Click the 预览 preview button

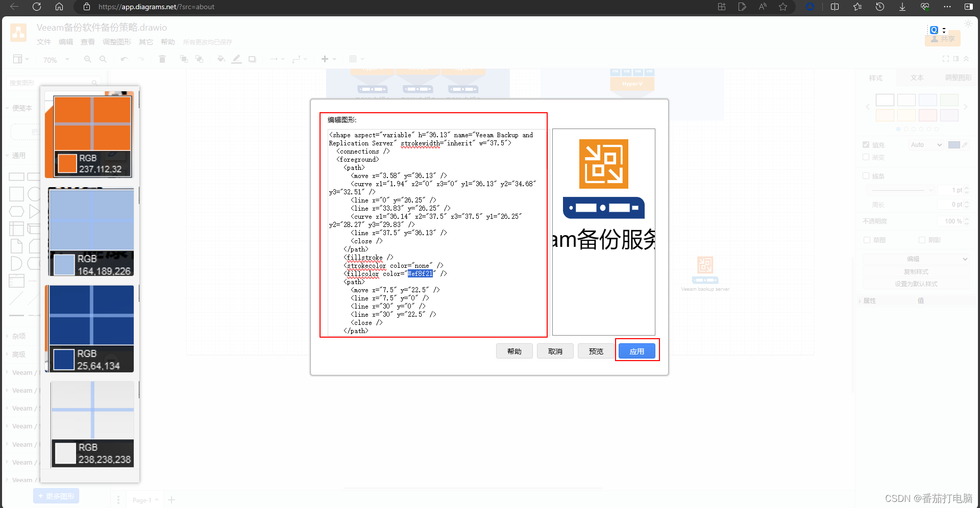pyautogui.click(x=596, y=351)
